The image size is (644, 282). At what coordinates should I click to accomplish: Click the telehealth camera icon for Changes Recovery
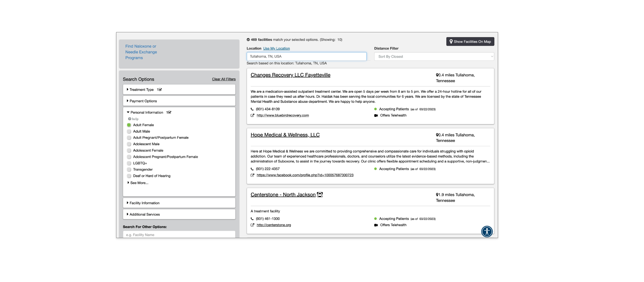376,115
